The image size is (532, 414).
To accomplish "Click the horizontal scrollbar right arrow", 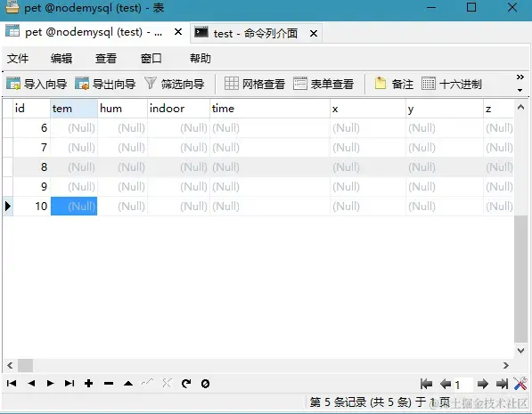I will pyautogui.click(x=506, y=366).
